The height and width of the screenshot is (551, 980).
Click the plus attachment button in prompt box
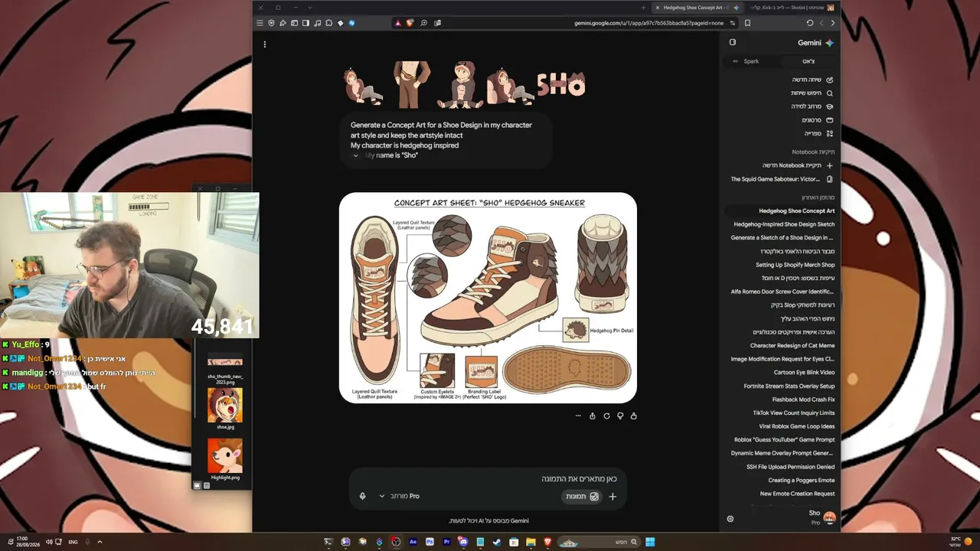[612, 496]
